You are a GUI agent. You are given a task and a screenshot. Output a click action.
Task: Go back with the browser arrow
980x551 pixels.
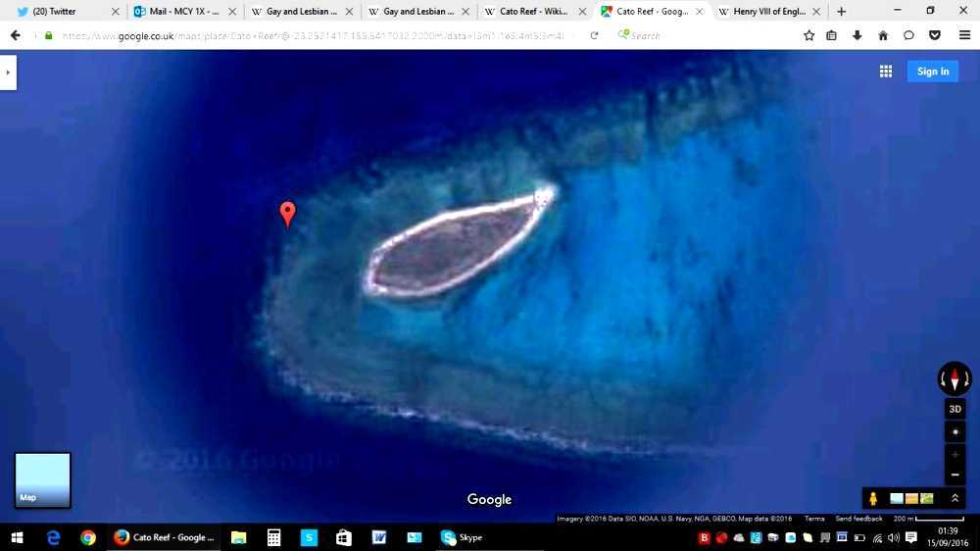[15, 35]
